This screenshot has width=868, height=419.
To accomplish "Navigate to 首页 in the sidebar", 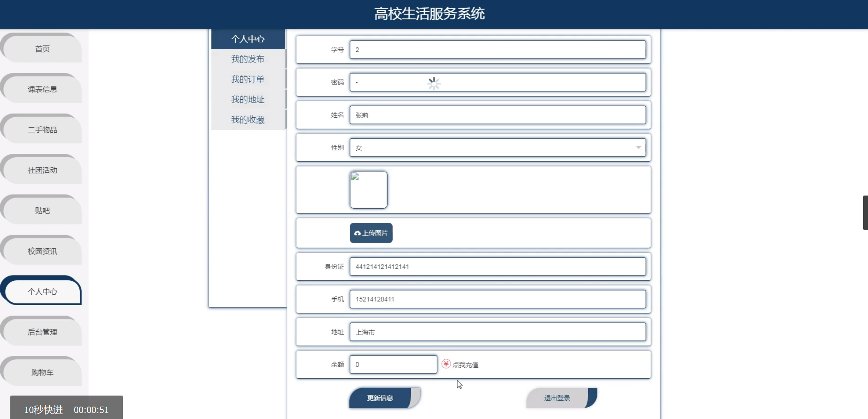I will tap(42, 49).
